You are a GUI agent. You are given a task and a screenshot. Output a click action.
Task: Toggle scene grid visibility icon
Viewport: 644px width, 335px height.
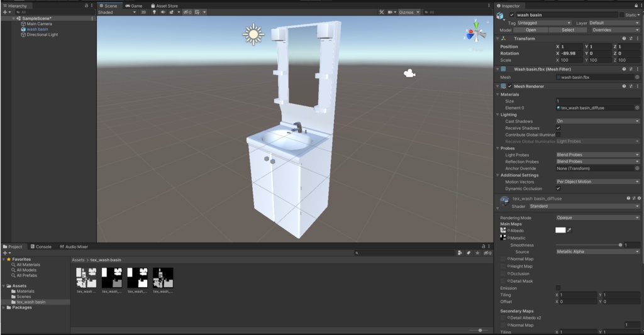click(x=197, y=13)
